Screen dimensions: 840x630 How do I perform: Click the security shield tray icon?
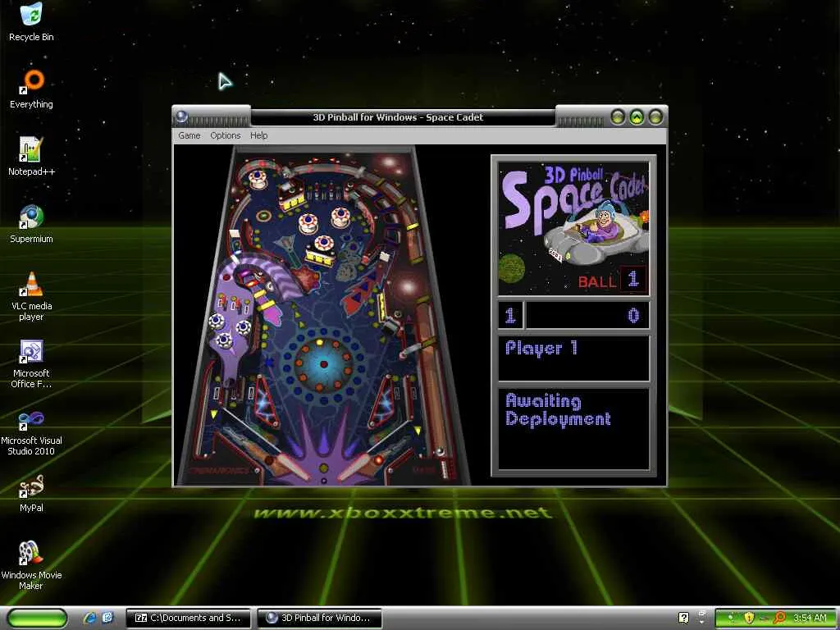(x=749, y=618)
